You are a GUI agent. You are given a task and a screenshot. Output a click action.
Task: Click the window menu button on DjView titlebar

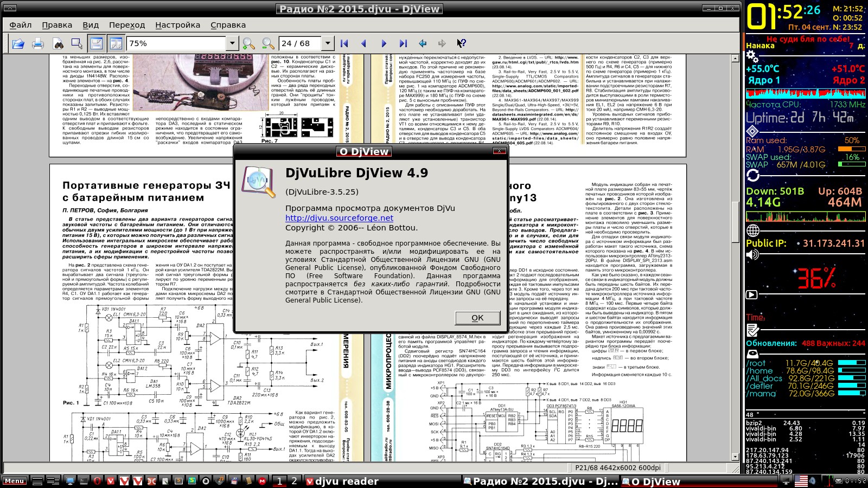[9, 9]
